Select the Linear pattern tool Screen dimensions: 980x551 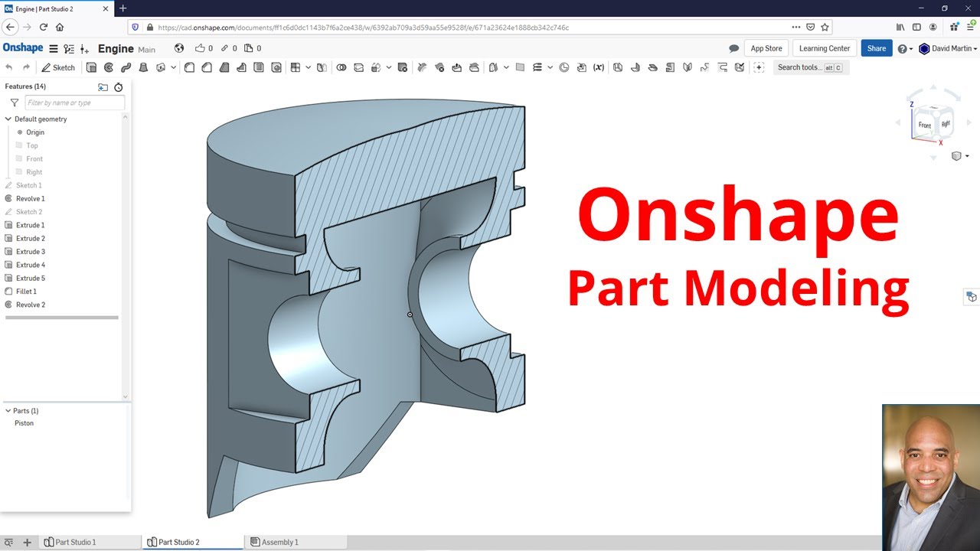click(295, 67)
